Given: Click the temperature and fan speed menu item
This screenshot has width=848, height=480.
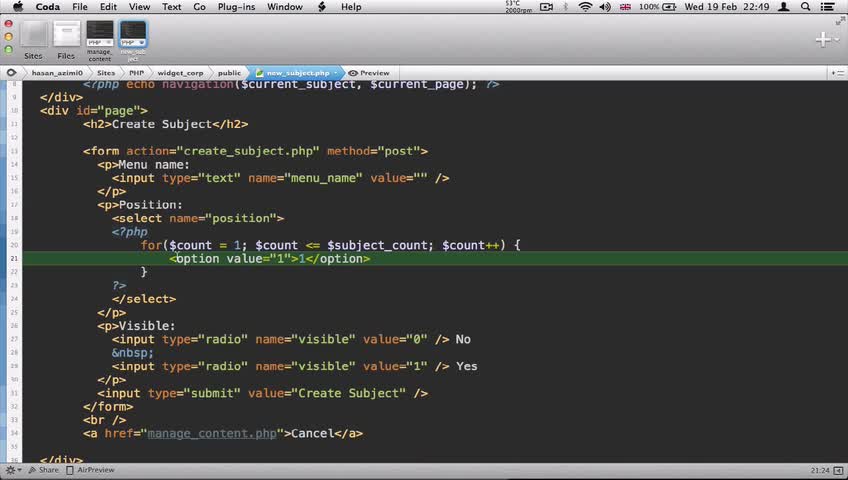Looking at the screenshot, I should (x=518, y=7).
